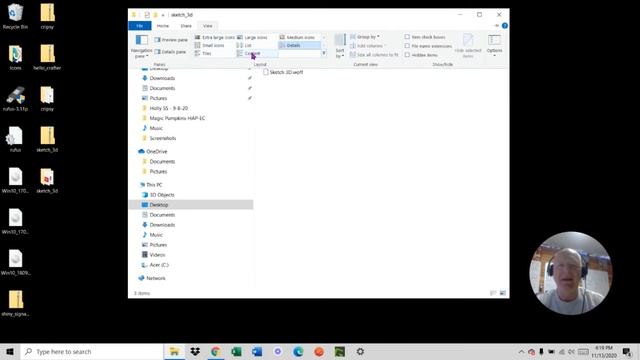Select the View ribbon tab

tap(207, 26)
